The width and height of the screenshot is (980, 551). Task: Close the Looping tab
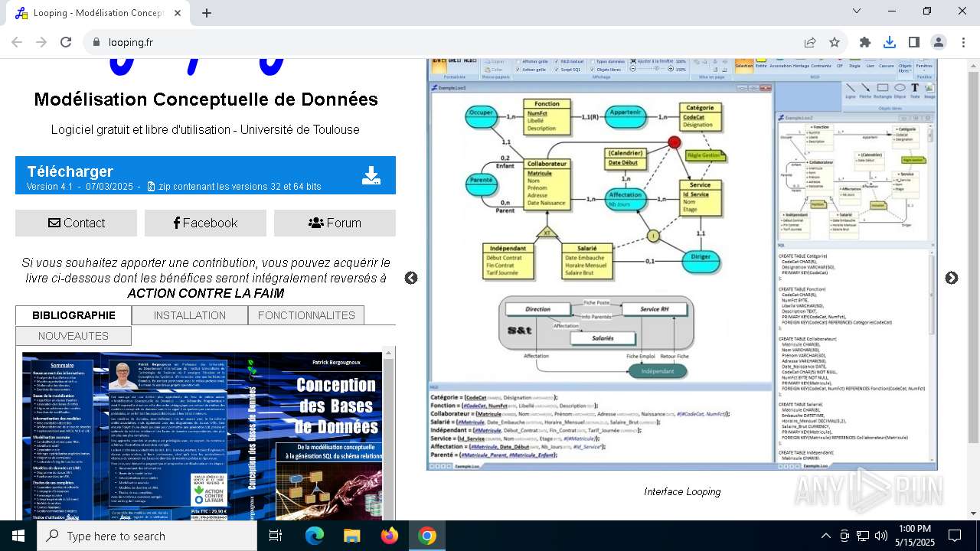[178, 13]
